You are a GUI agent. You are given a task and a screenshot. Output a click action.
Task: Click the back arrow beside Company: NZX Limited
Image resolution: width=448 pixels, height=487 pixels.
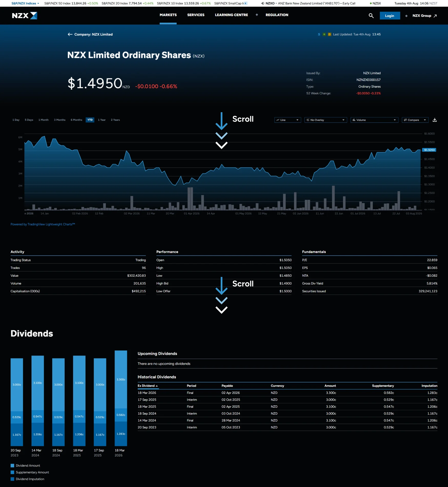click(x=70, y=34)
